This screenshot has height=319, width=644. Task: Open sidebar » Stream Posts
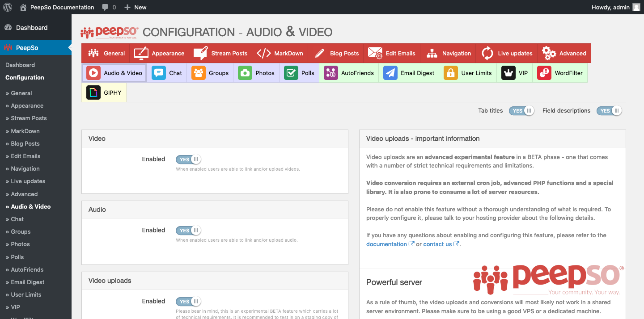(x=26, y=118)
